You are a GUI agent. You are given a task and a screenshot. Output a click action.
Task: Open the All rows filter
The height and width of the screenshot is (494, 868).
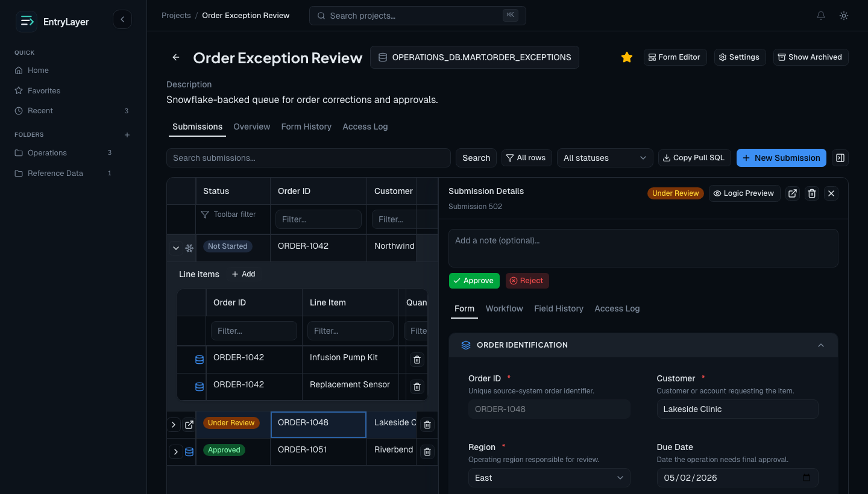point(526,158)
